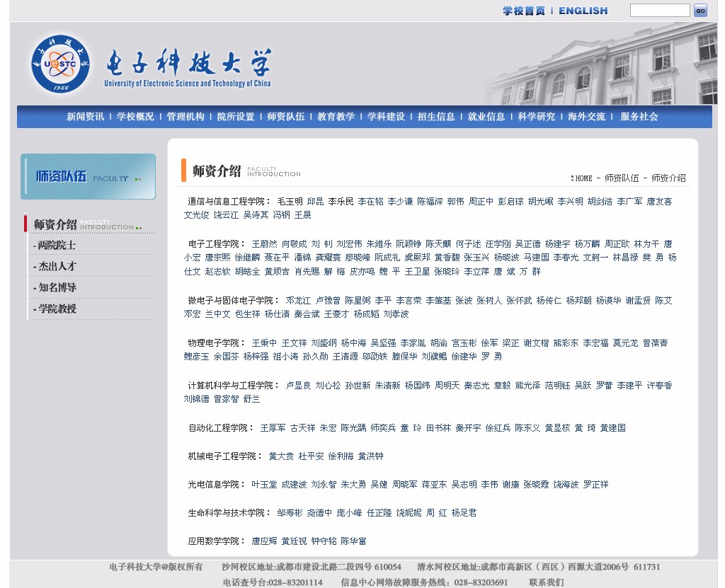Open professor 唐应辉's link under 应用数学学院
This screenshot has width=725, height=588.
tap(264, 541)
